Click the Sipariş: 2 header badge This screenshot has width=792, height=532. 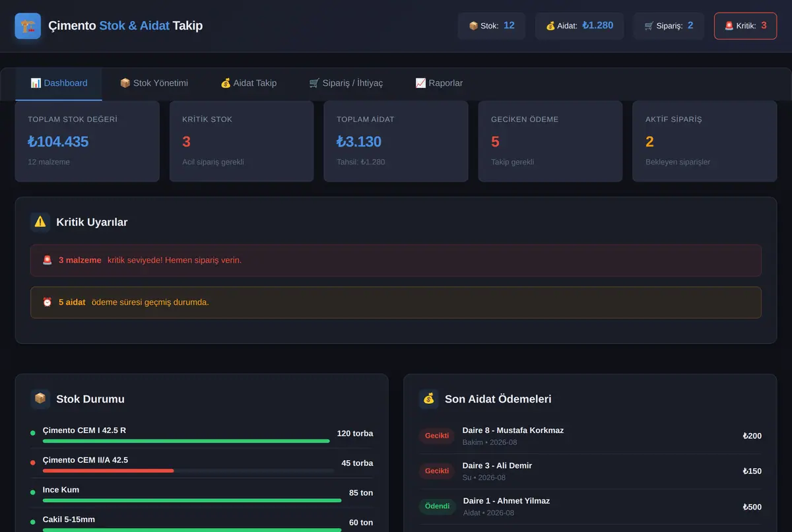pos(669,26)
